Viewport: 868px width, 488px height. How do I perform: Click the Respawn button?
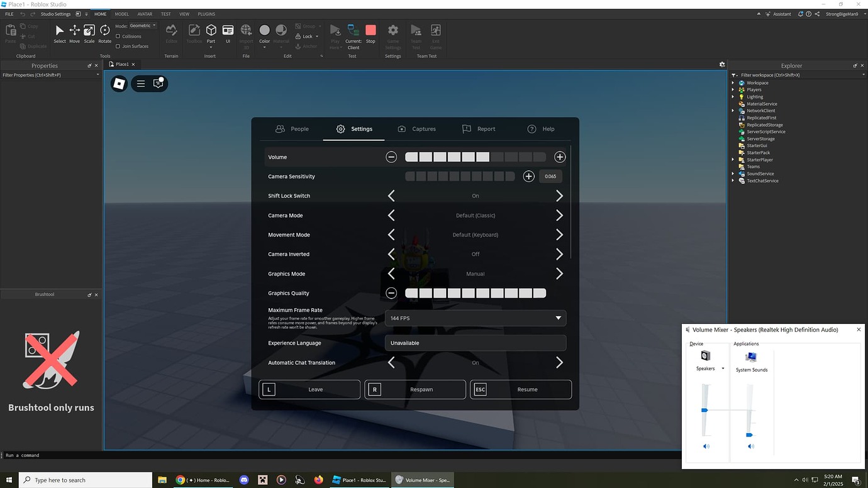[x=415, y=389]
